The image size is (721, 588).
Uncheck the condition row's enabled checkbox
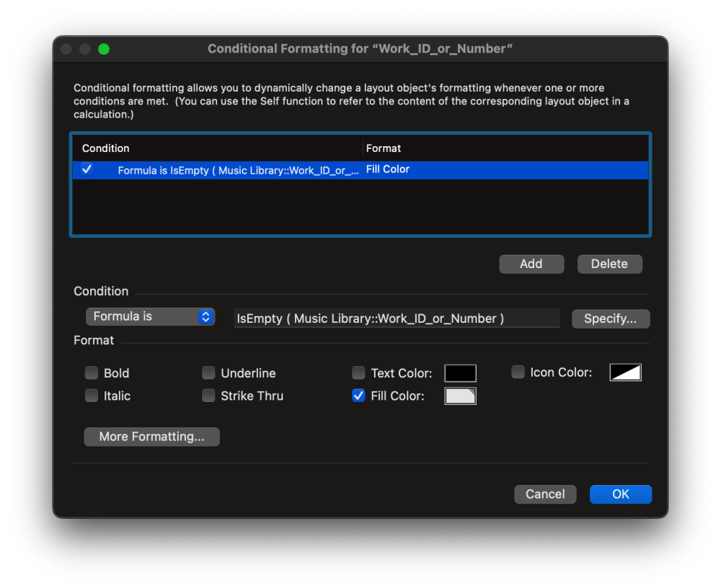(x=87, y=169)
